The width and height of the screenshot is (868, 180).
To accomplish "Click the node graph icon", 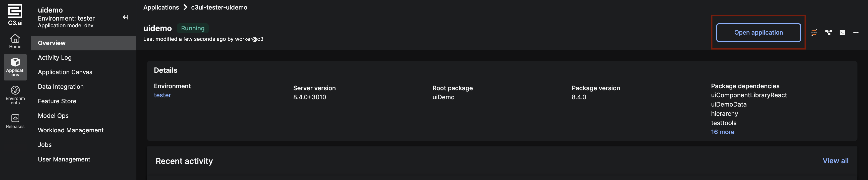I will 829,33.
